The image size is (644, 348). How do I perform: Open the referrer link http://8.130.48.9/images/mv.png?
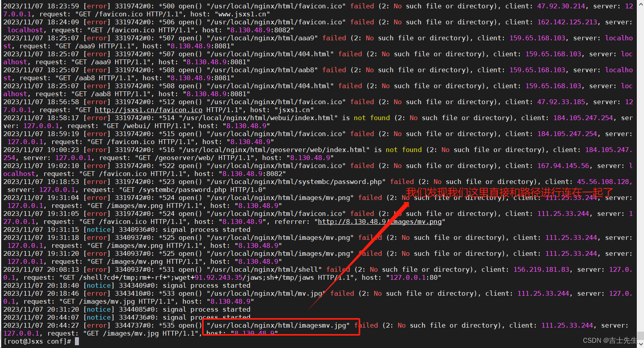click(x=380, y=221)
